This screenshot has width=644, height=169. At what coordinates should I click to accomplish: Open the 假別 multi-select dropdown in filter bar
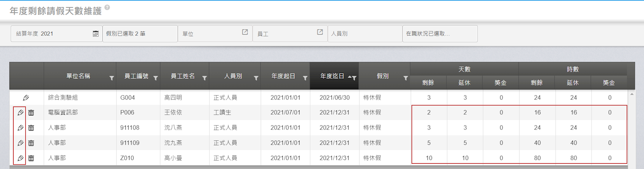[x=139, y=34]
